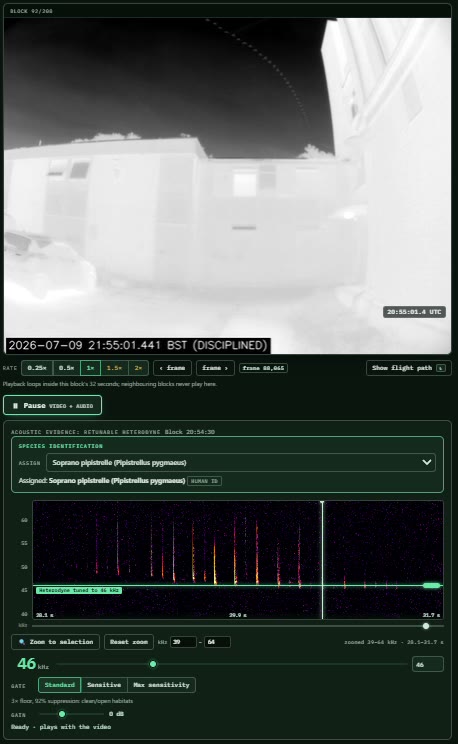
Task: Adjust the heterodyne frequency slider
Action: 231,664
